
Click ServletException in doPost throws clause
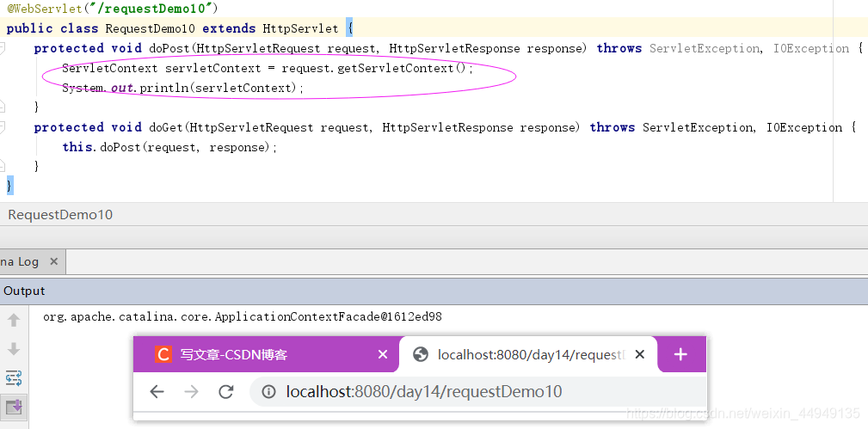point(705,48)
